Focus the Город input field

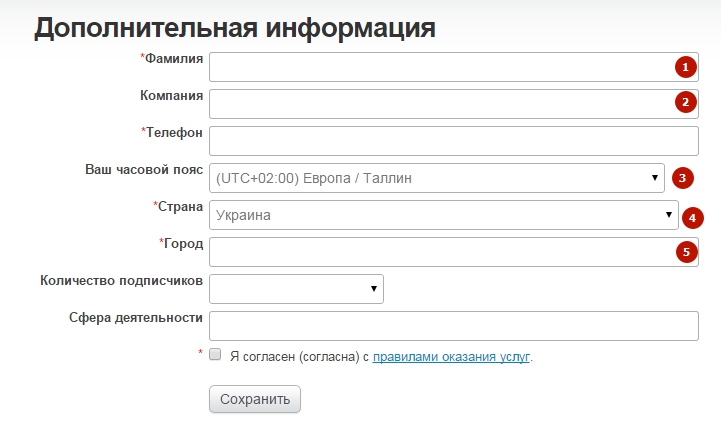(x=454, y=252)
